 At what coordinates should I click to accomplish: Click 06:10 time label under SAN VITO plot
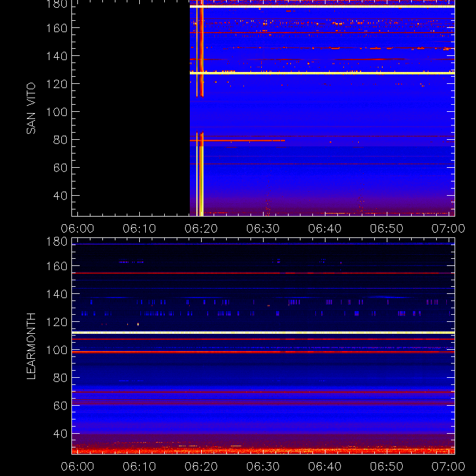(139, 228)
